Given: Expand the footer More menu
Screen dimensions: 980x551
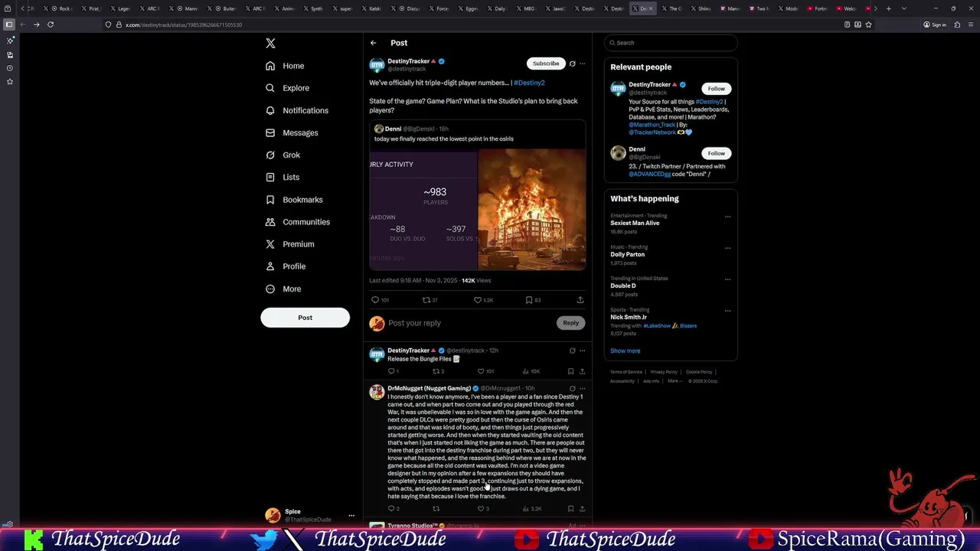Looking at the screenshot, I should pos(674,381).
